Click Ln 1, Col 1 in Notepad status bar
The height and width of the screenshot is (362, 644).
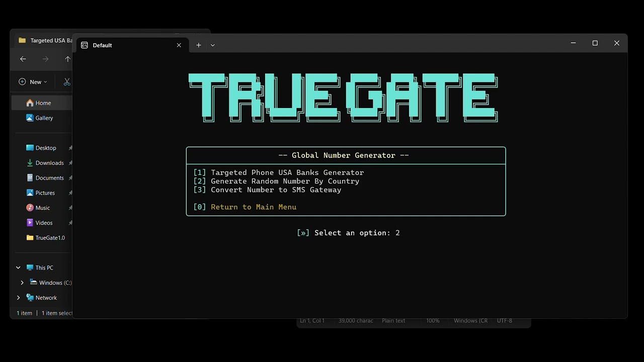tap(312, 321)
